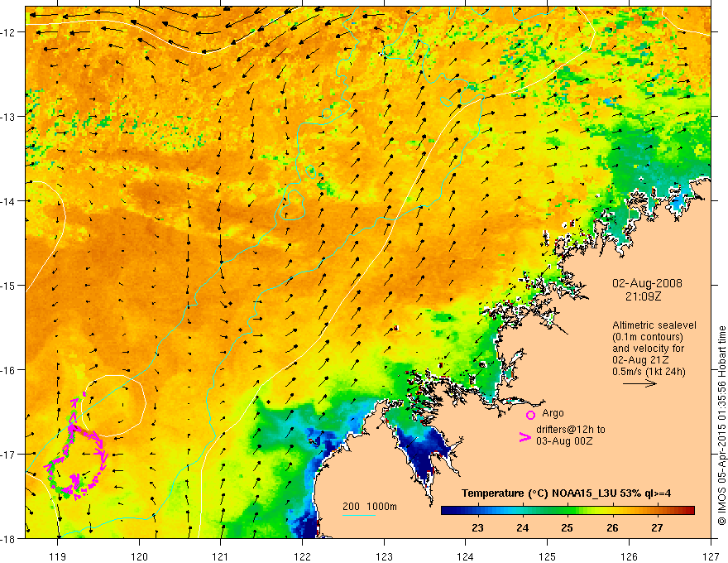Image resolution: width=728 pixels, height=563 pixels.
Task: Click the '(0.1m contours)' caption line
Action: click(x=648, y=337)
